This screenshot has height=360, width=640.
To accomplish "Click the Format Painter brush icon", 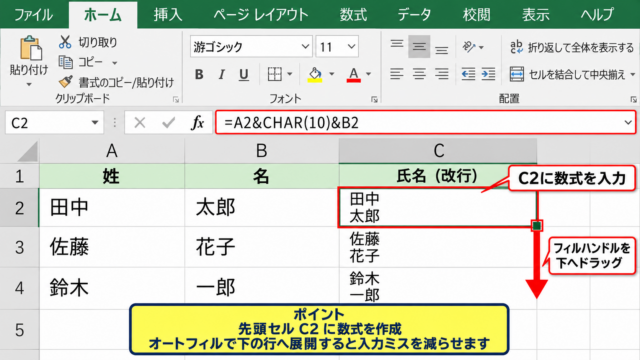I will [65, 82].
